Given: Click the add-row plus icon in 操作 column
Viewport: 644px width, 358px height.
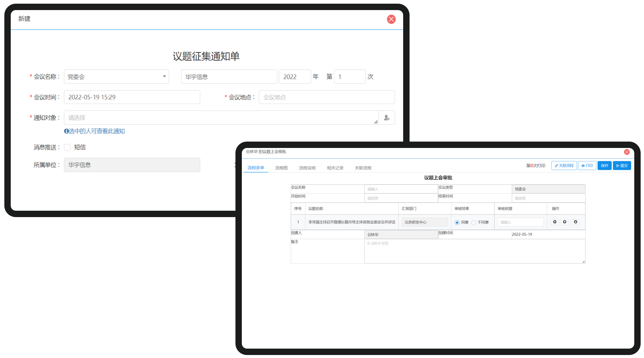Looking at the screenshot, I should 555,222.
